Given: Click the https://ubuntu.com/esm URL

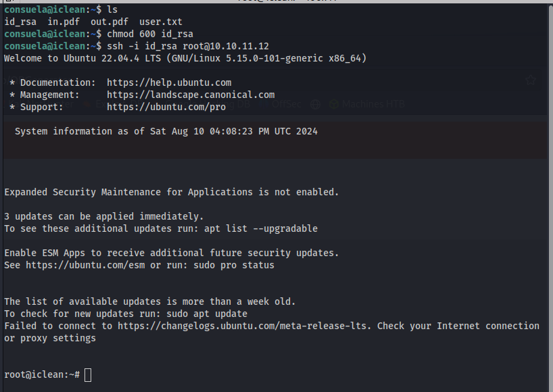Looking at the screenshot, I should pos(85,265).
